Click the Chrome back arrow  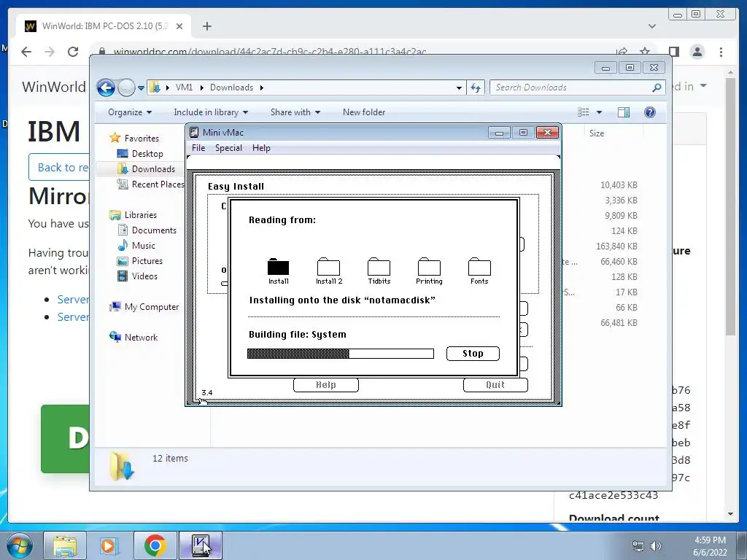click(26, 52)
